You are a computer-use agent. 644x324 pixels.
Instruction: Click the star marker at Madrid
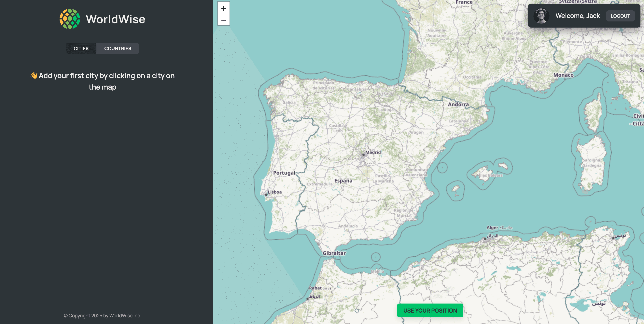[x=363, y=155]
